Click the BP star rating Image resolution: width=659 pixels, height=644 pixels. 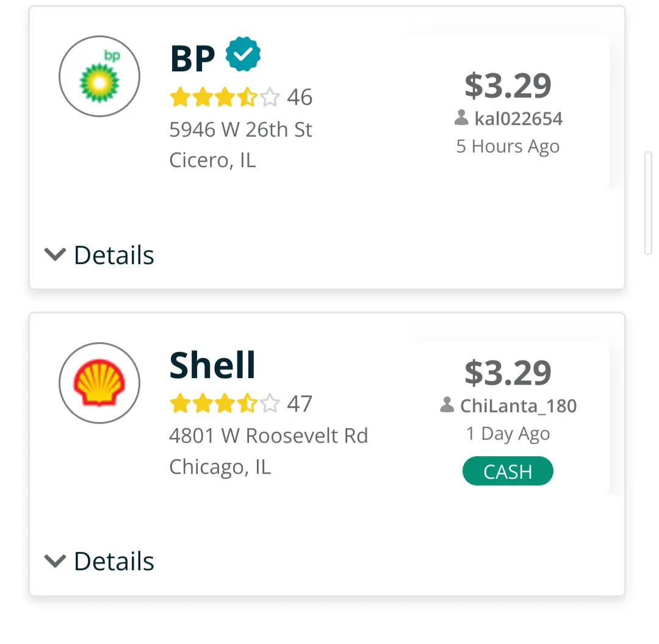click(225, 97)
